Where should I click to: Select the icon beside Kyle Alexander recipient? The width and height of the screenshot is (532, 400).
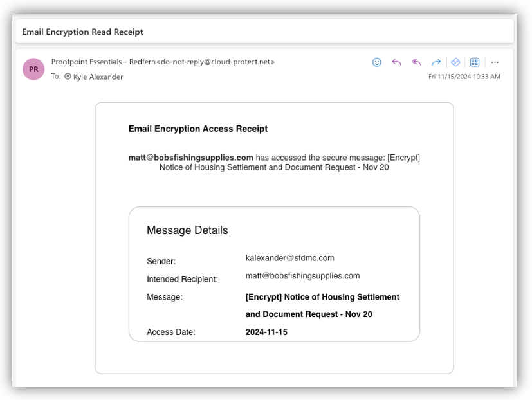pyautogui.click(x=68, y=77)
